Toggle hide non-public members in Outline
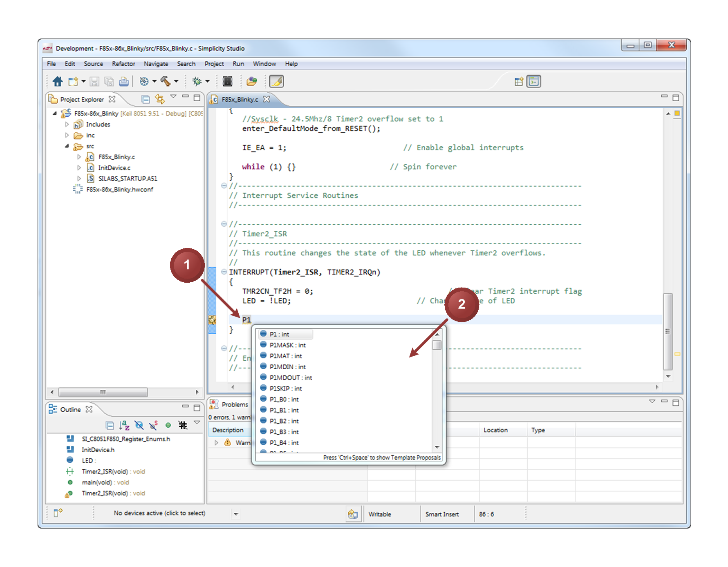Image resolution: width=728 pixels, height=567 pixels. pos(168,425)
